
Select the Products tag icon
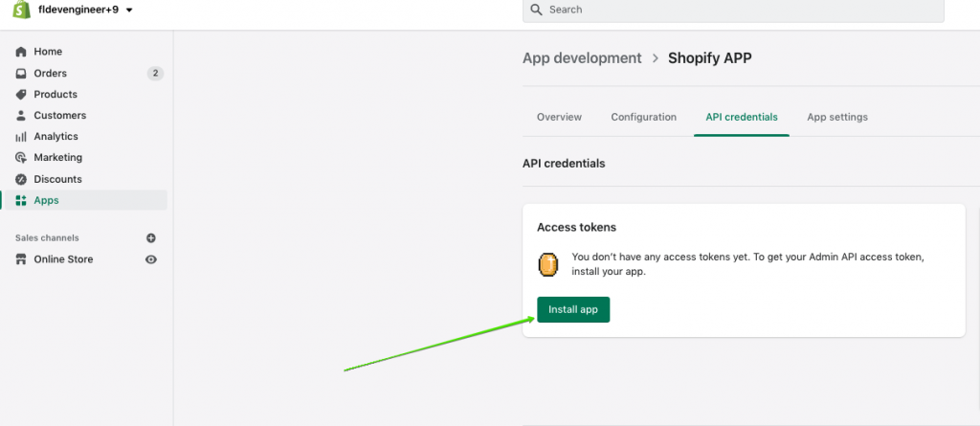[x=21, y=95]
